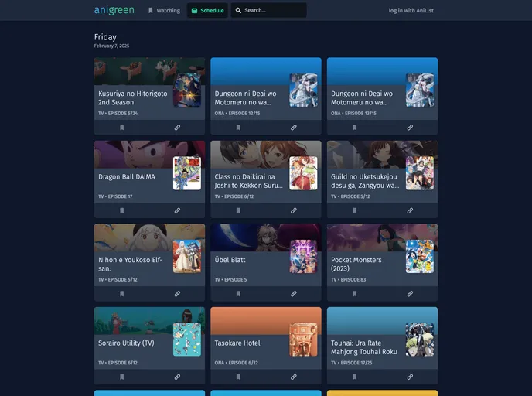Click Touhai Mahjong cover thumbnail
Image resolution: width=532 pixels, height=396 pixels.
[x=420, y=340]
